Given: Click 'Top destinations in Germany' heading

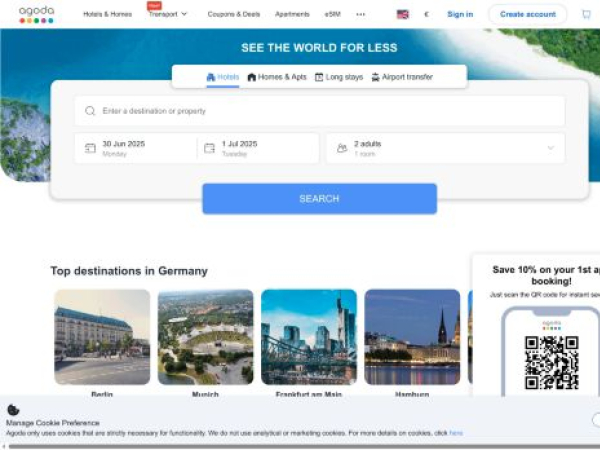Looking at the screenshot, I should click(129, 271).
